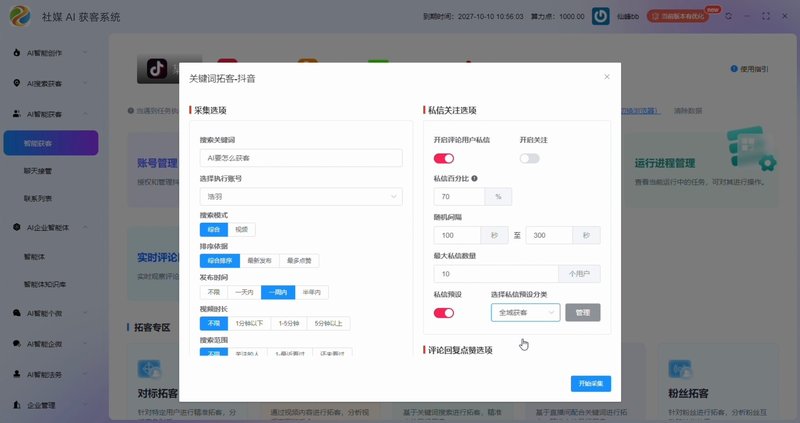Click the AI智能个微 chat bubble icon
The width and height of the screenshot is (800, 423).
tap(17, 313)
